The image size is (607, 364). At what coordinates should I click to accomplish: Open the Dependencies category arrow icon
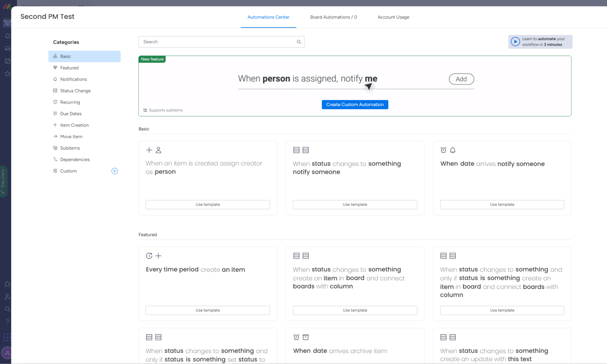tap(55, 159)
